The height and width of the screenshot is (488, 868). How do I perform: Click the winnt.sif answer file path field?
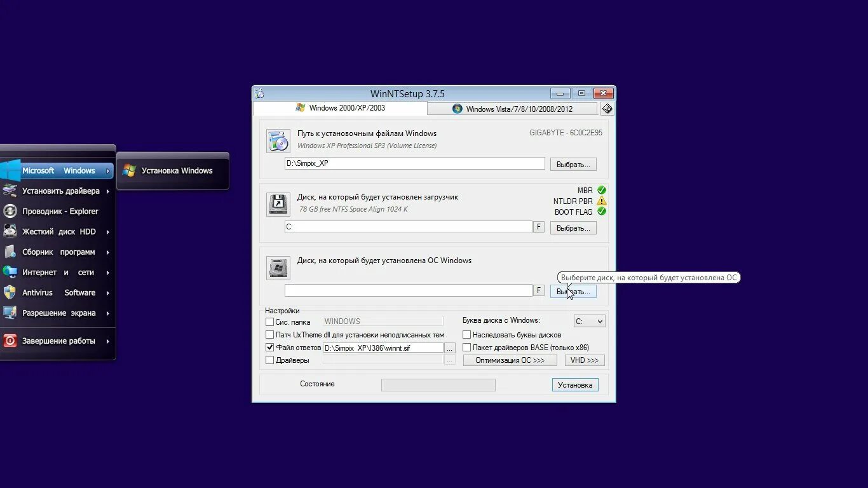click(x=383, y=348)
